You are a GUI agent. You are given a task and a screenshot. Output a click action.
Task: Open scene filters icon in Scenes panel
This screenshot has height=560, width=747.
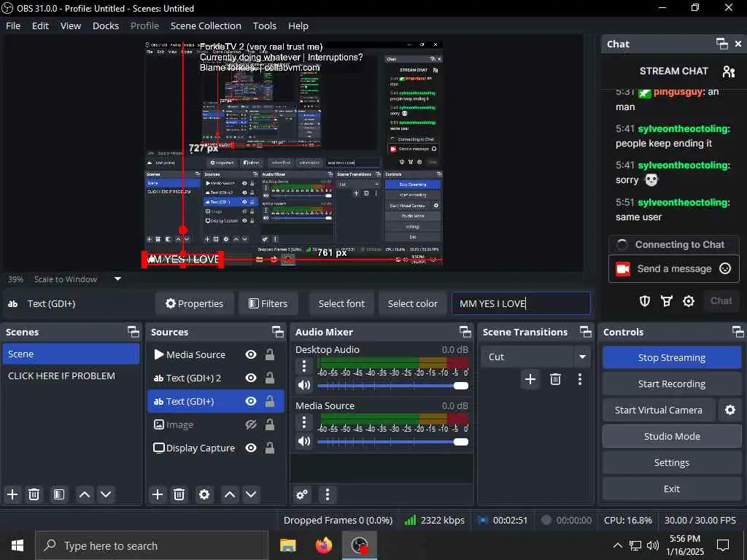(x=58, y=494)
